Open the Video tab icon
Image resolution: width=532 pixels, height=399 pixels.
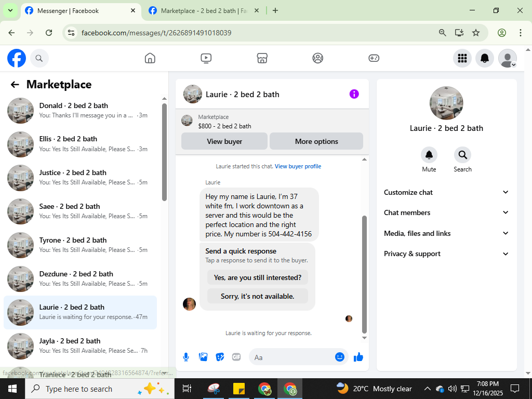click(x=206, y=58)
